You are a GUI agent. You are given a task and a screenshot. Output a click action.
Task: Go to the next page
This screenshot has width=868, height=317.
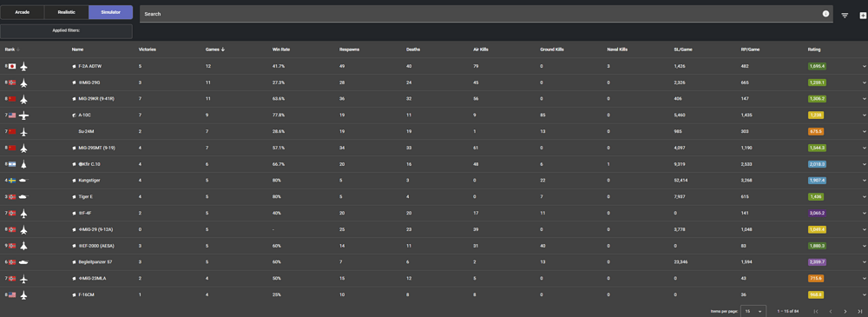845,312
